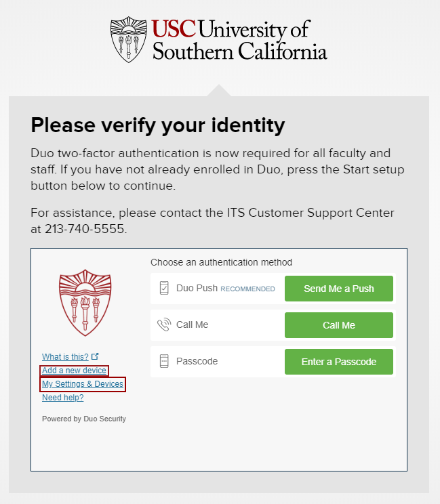
Task: Click the Duo Push phone icon
Action: (163, 288)
